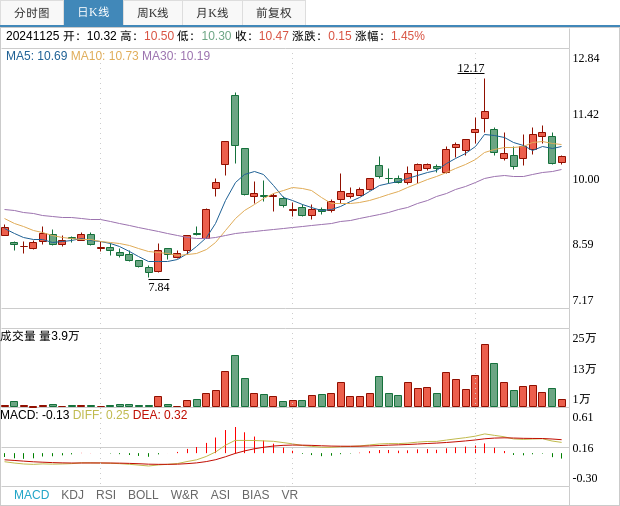
Task: Click the MA10: 10.73 legend
Action: pos(105,56)
